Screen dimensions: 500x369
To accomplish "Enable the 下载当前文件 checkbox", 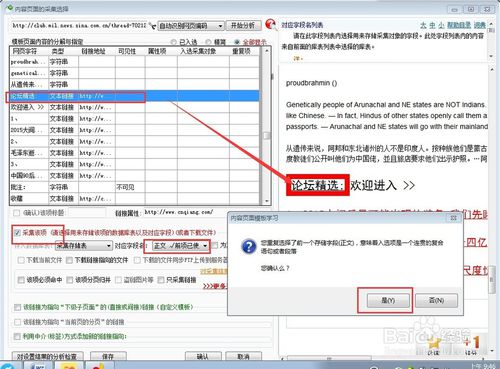I will (21, 260).
